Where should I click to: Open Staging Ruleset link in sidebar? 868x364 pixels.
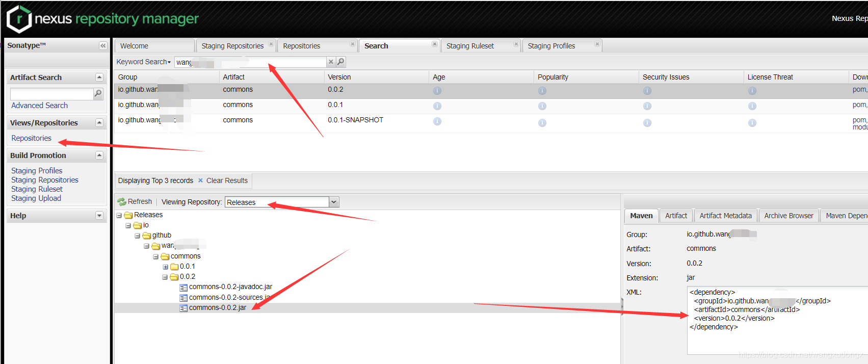37,189
